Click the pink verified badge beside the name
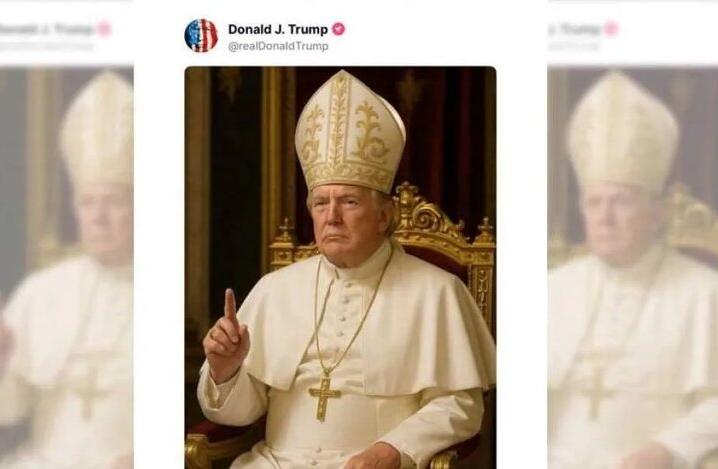 click(x=338, y=29)
